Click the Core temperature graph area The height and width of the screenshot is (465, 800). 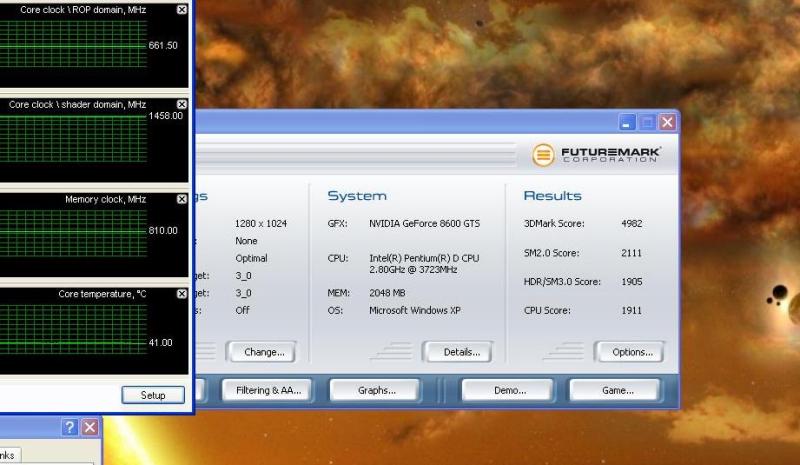73,329
